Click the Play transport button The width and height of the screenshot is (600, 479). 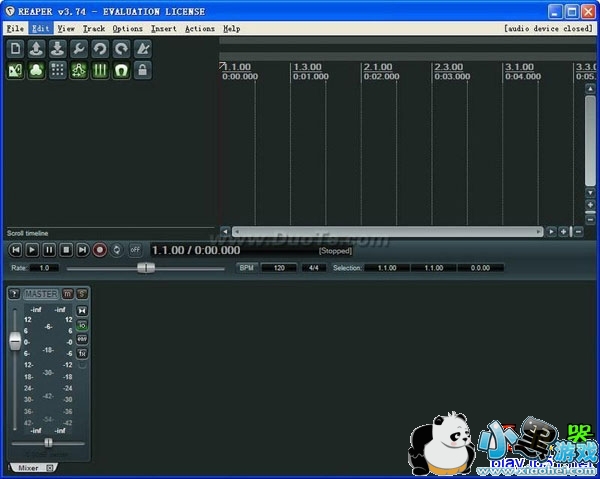click(x=32, y=250)
